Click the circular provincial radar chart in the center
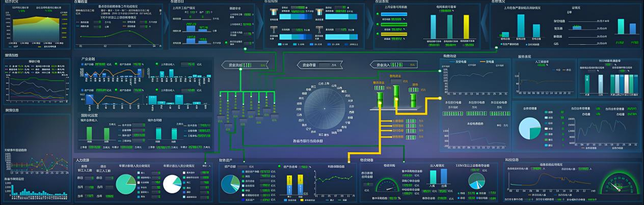This screenshot has height=205, width=644. [324, 108]
